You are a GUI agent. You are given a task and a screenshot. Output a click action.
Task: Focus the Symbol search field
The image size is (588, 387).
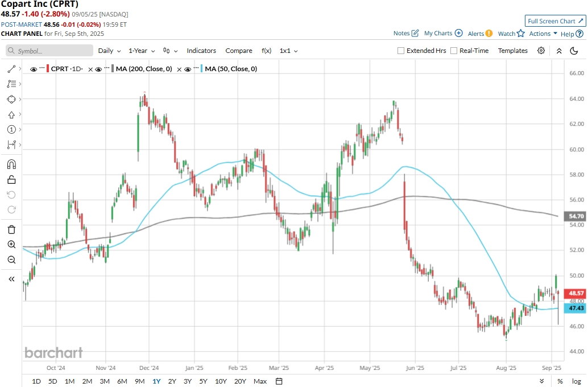(49, 51)
